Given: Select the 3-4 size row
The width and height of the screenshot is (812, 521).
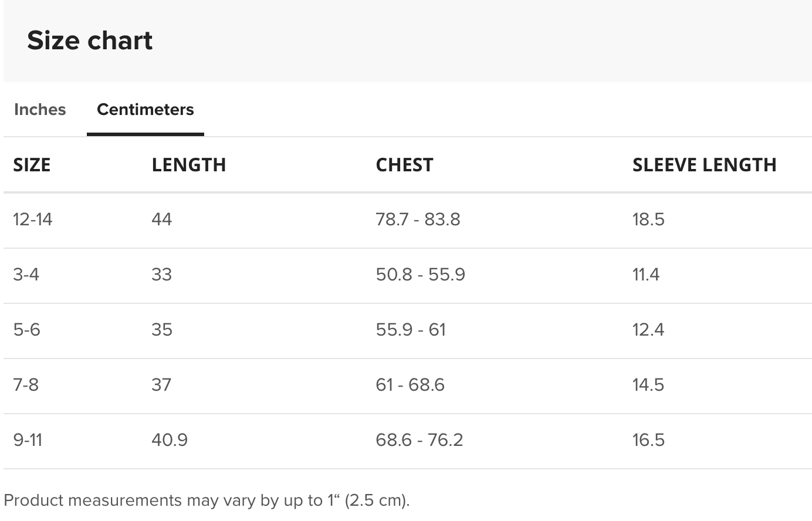Looking at the screenshot, I should tap(408, 275).
